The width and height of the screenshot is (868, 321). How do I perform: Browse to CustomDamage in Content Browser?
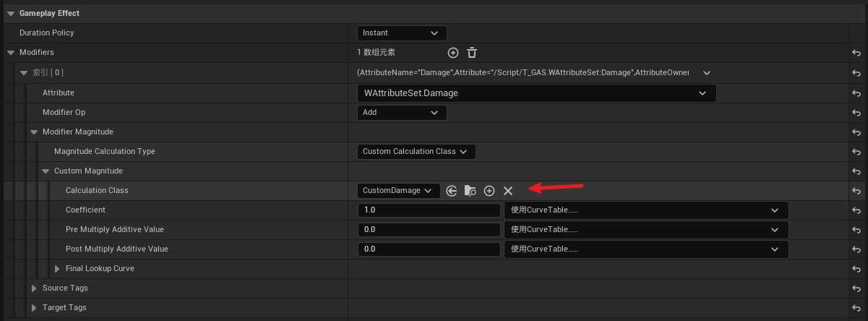[x=470, y=191]
